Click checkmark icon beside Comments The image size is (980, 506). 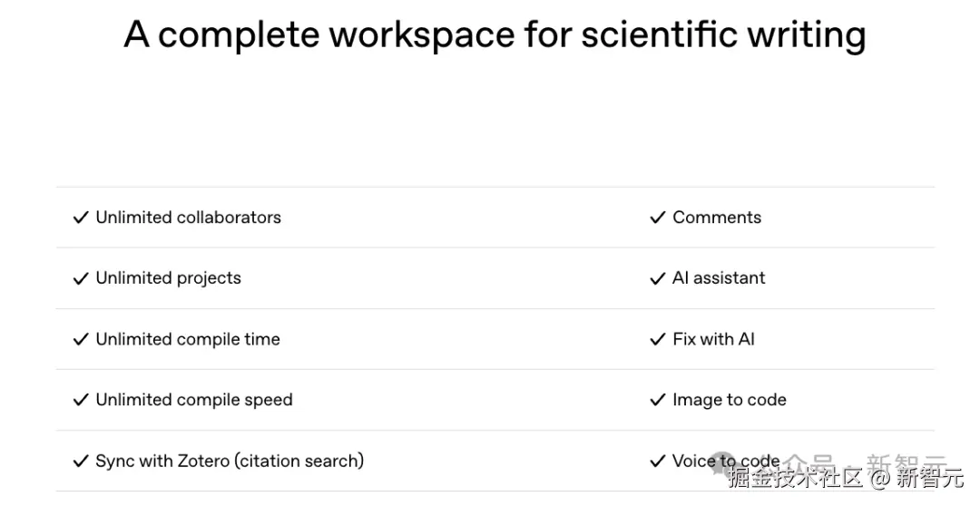tap(658, 218)
